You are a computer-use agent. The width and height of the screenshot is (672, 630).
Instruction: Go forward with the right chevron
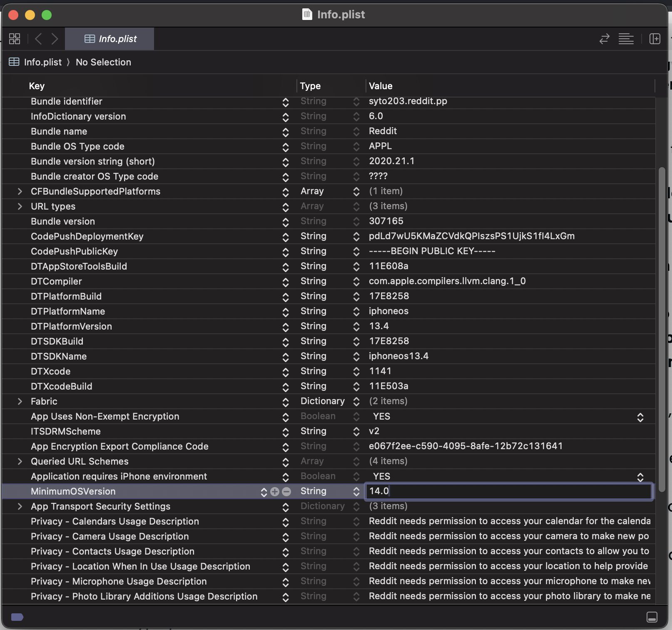(x=55, y=39)
